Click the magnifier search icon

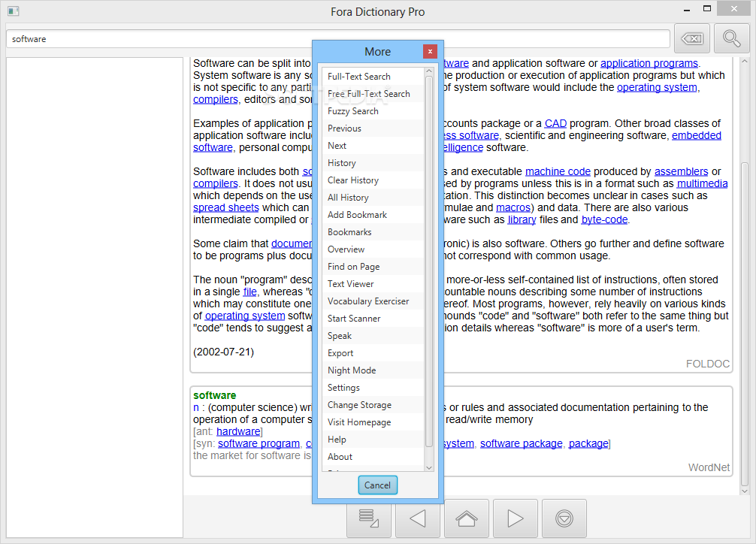pyautogui.click(x=731, y=38)
